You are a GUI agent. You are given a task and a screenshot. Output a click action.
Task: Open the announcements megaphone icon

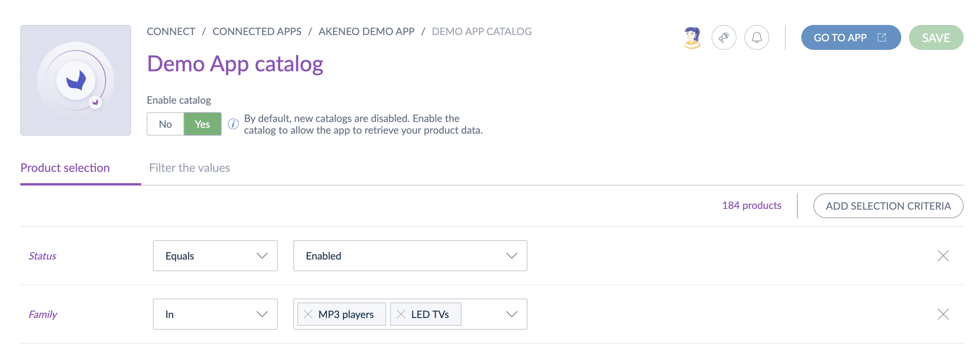click(724, 37)
